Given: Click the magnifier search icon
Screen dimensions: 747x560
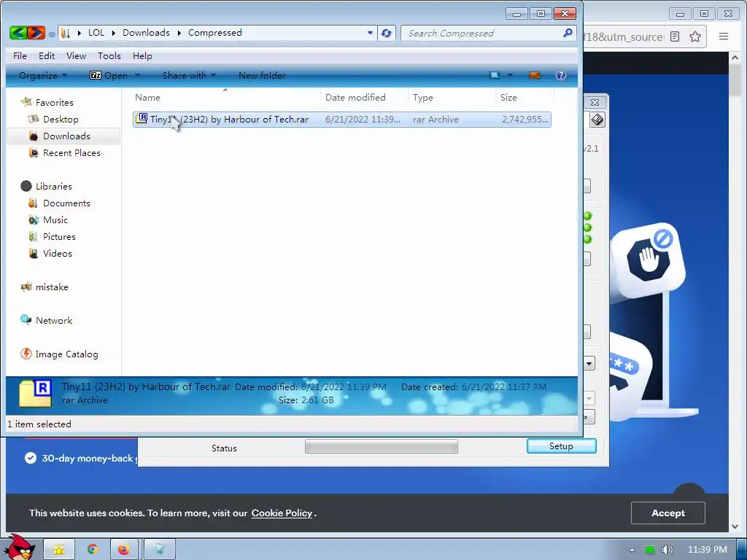Looking at the screenshot, I should 568,33.
